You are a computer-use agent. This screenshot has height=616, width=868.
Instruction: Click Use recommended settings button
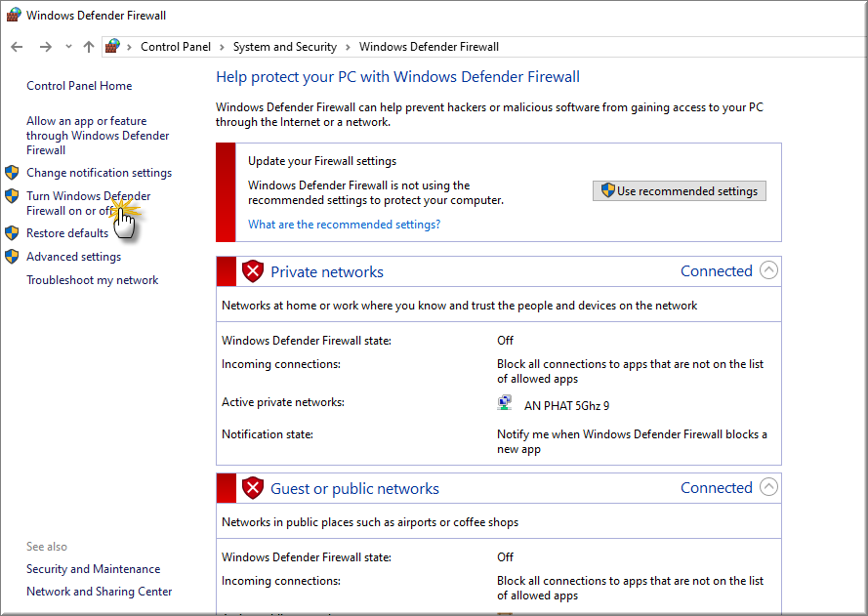pos(680,191)
